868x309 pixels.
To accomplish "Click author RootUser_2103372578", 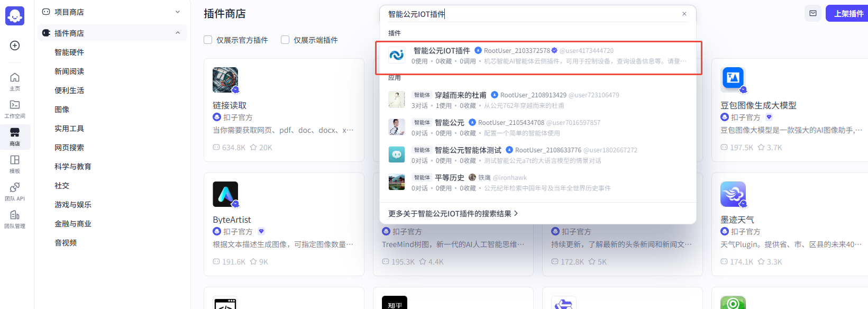I will [x=517, y=51].
